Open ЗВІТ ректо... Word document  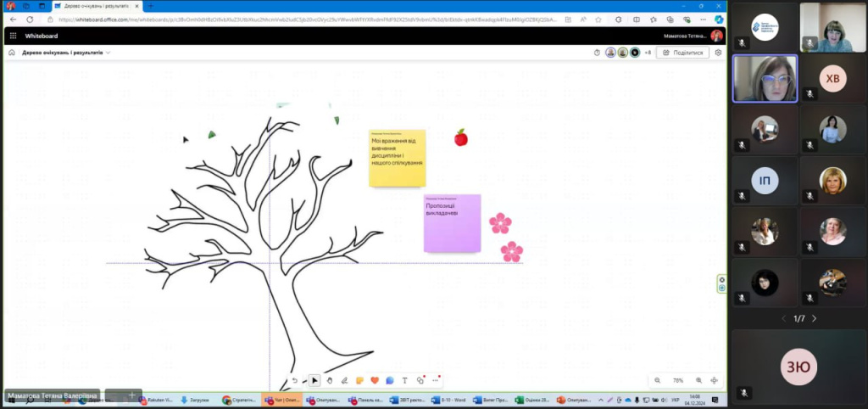pyautogui.click(x=408, y=400)
